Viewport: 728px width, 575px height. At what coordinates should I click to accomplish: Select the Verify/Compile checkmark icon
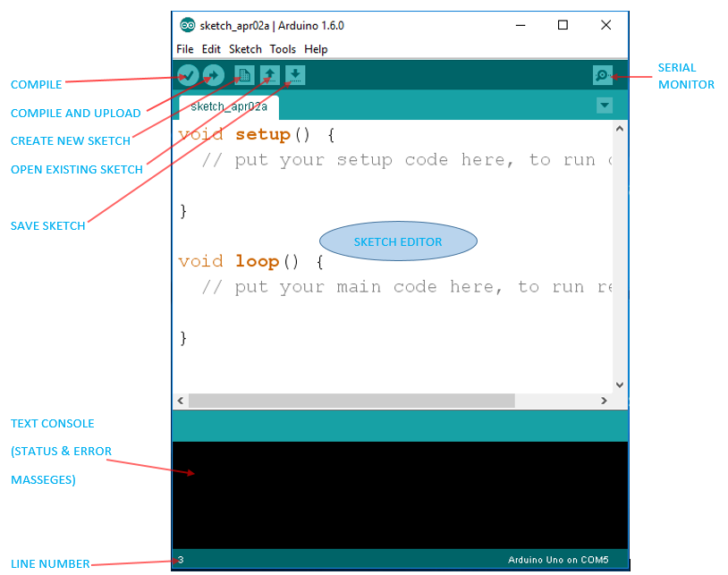click(188, 75)
